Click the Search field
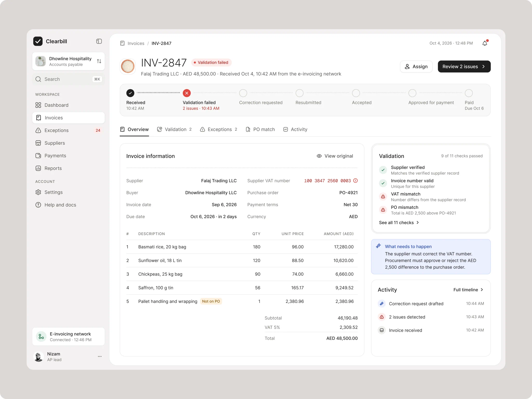Viewport: 532px width, 399px height. pyautogui.click(x=68, y=79)
